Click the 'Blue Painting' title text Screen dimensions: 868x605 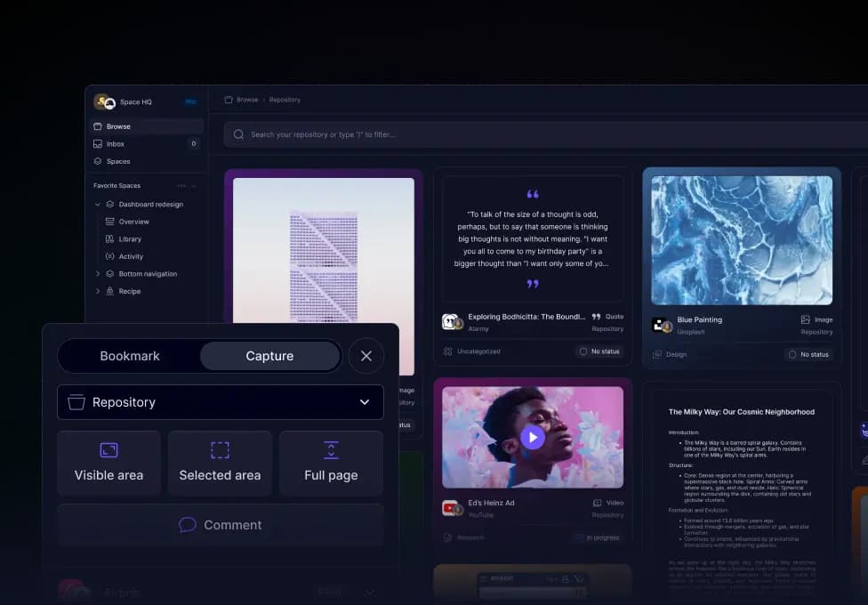pos(699,319)
